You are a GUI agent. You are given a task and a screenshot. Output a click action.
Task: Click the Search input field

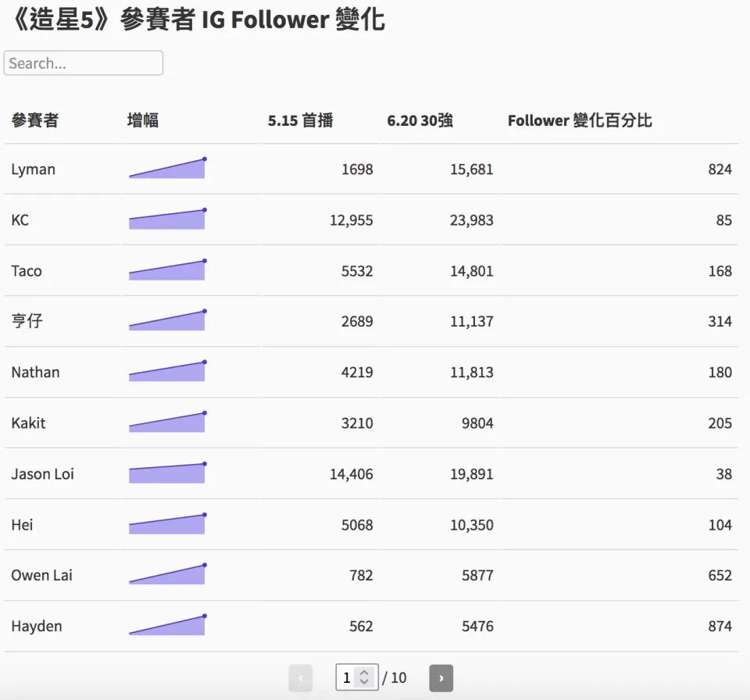coord(83,63)
